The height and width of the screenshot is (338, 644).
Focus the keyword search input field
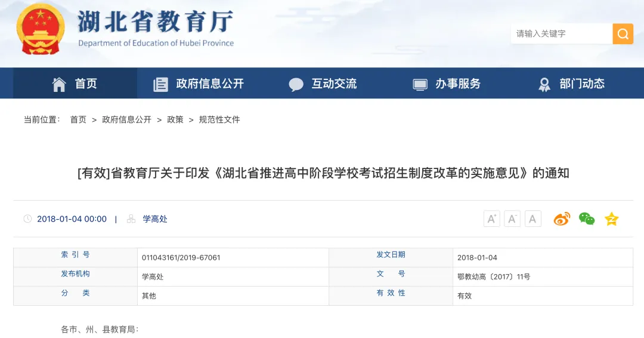coord(562,33)
